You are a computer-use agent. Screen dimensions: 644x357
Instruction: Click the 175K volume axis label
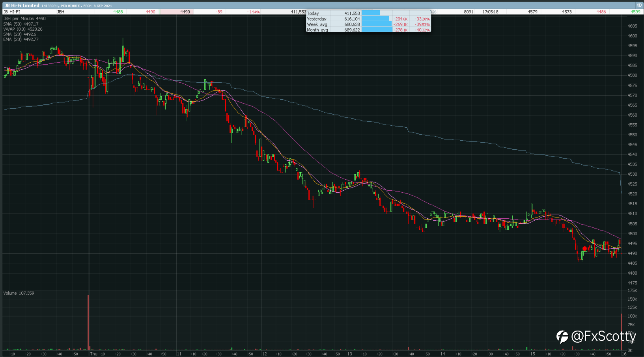pos(632,290)
